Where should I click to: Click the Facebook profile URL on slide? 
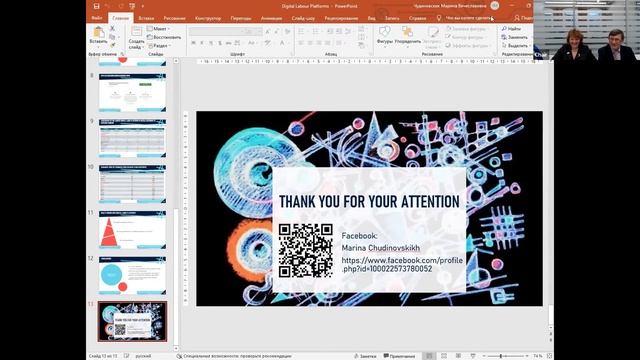click(402, 264)
